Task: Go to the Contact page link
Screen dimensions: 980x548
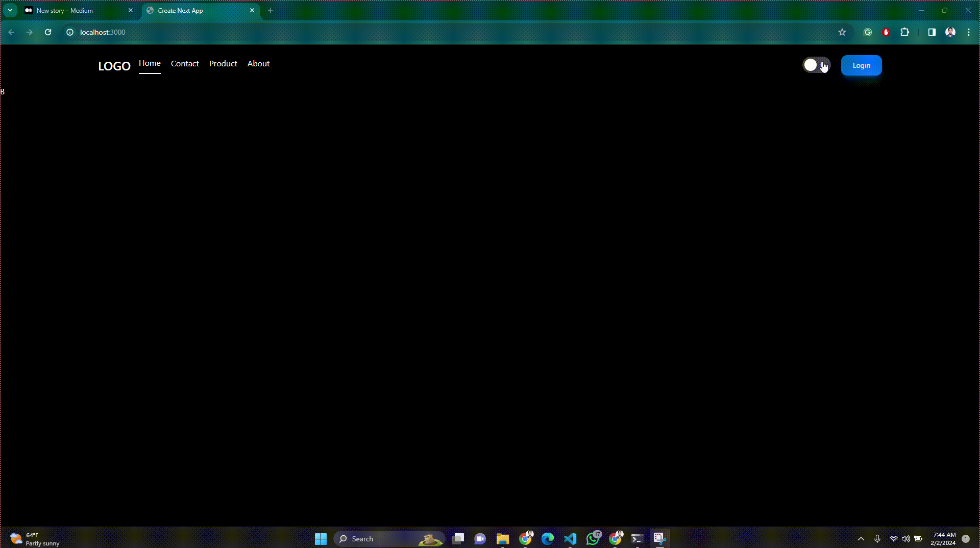Action: (x=185, y=64)
